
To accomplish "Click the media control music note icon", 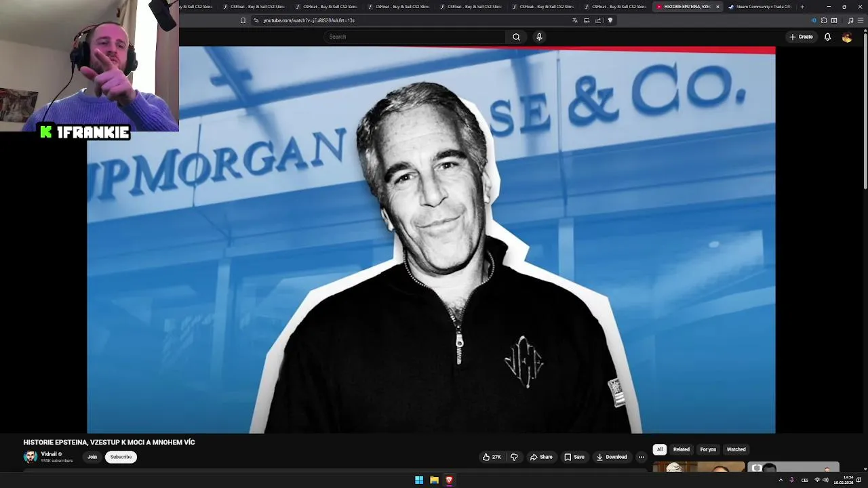I will 850,20.
